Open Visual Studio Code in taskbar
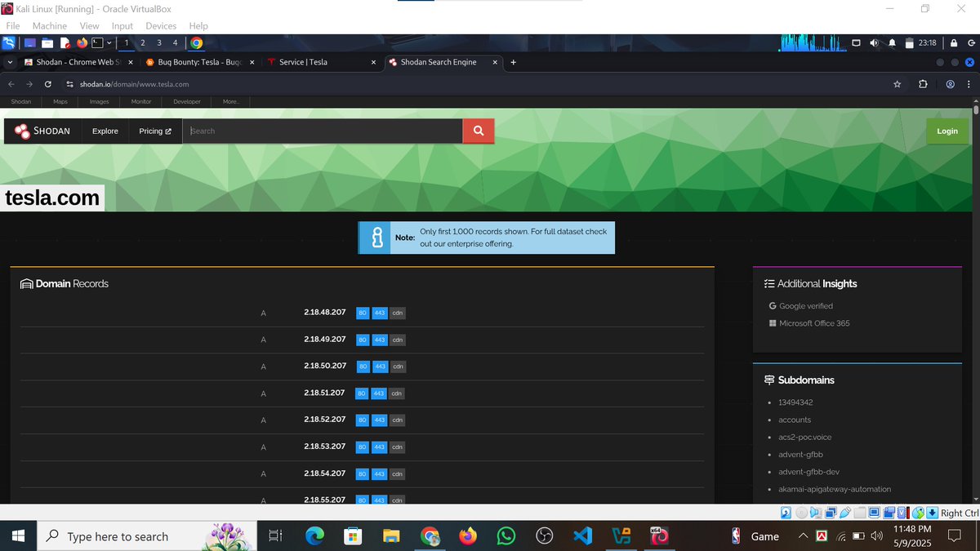The width and height of the screenshot is (980, 551). (582, 536)
